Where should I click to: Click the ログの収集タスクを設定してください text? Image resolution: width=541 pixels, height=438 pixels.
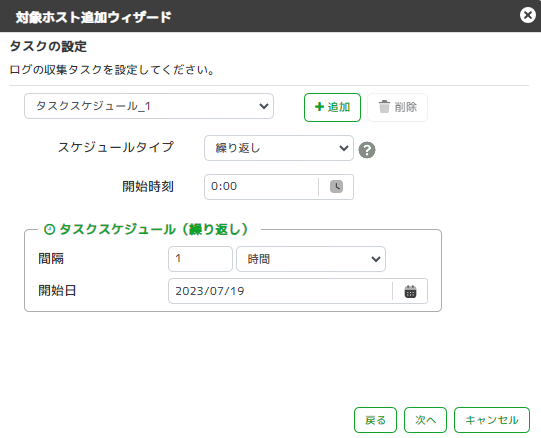(x=112, y=70)
